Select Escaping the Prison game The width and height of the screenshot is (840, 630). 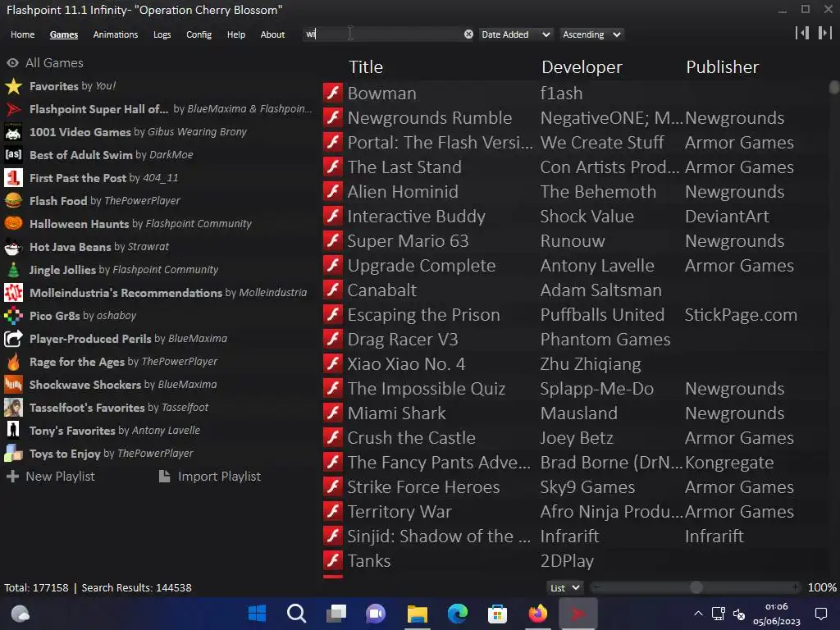point(573,314)
